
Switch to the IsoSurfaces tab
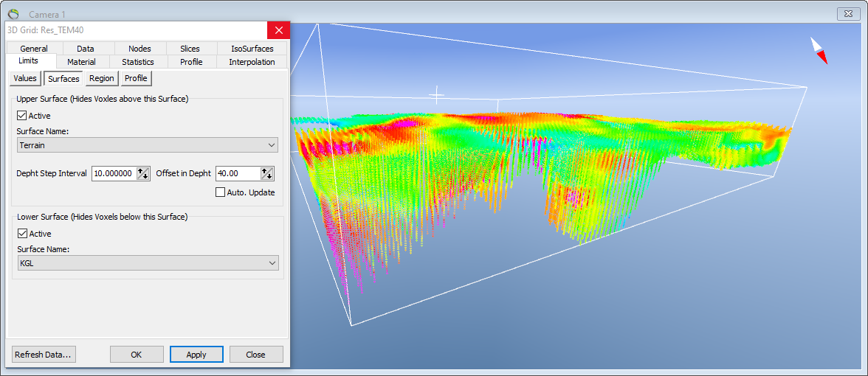pyautogui.click(x=252, y=49)
